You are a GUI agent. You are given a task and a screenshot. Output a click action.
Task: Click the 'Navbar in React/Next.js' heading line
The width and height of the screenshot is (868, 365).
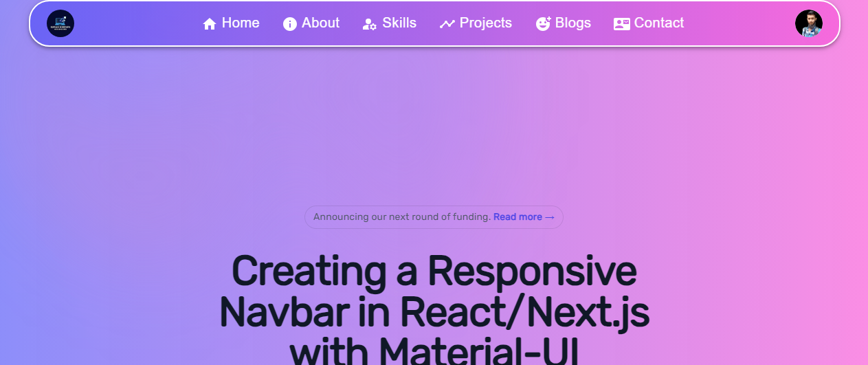[434, 313]
